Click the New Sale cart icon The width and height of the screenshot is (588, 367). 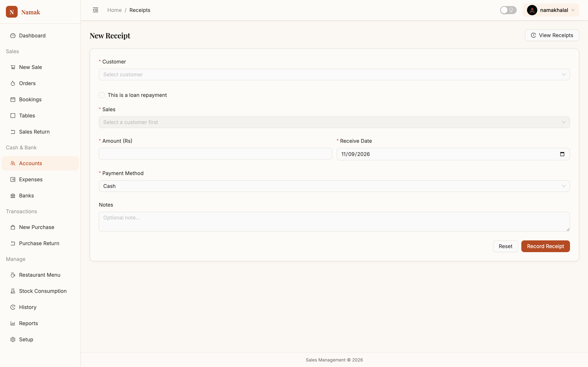pos(13,67)
